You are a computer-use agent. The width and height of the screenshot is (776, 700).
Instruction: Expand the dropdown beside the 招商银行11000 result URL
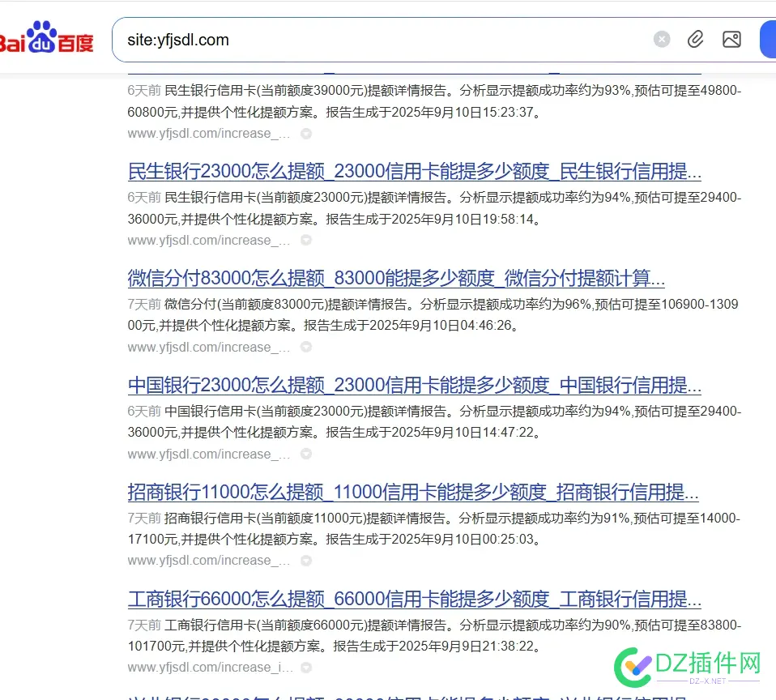[305, 560]
